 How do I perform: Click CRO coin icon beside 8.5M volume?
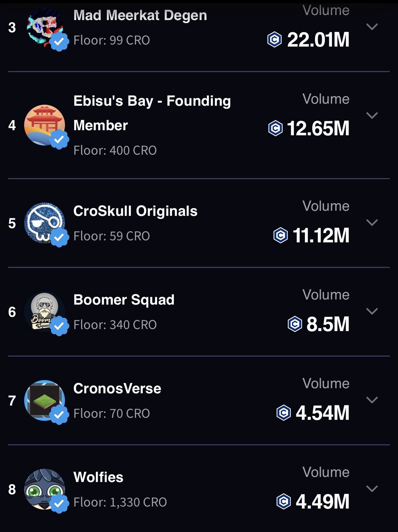click(x=295, y=324)
